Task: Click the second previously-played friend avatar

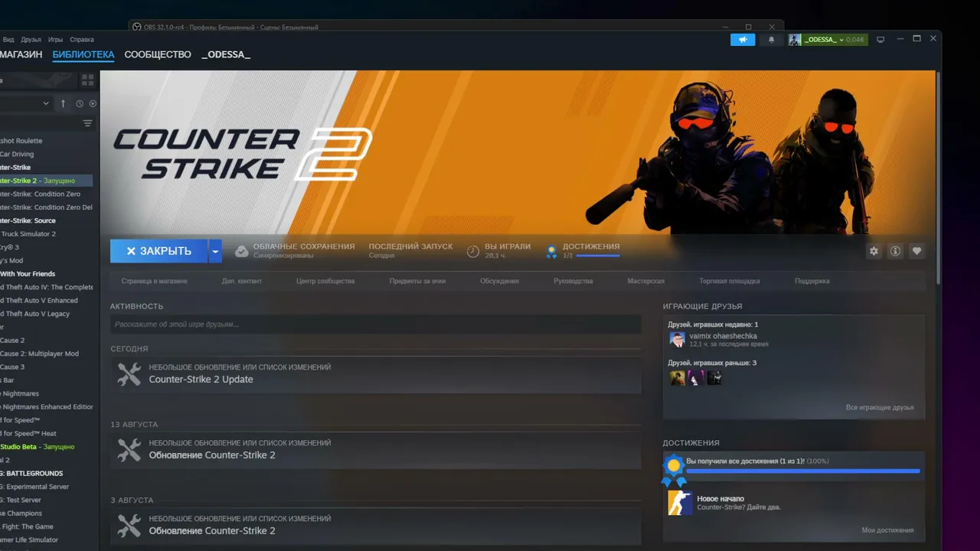Action: pos(696,378)
